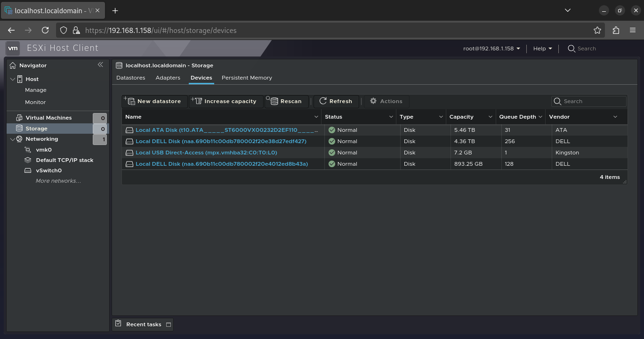This screenshot has width=644, height=339.
Task: Click More networks... link in Navigator
Action: [x=58, y=181]
